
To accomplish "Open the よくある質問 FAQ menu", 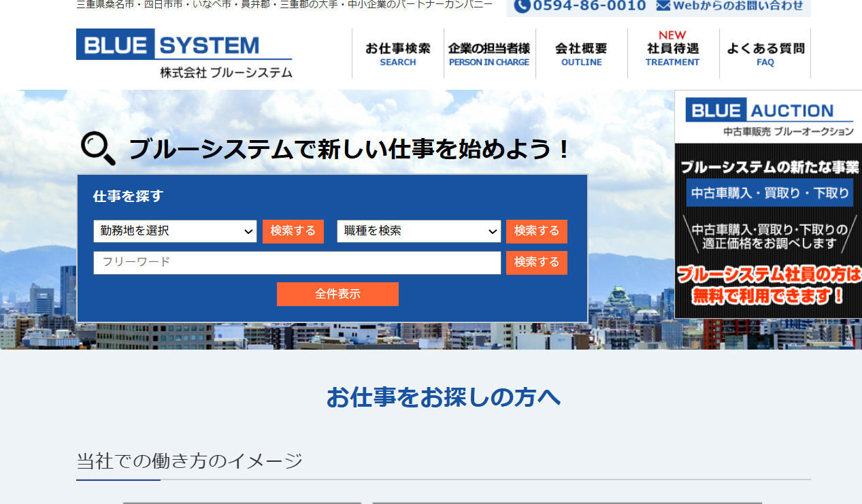I will 765,53.
